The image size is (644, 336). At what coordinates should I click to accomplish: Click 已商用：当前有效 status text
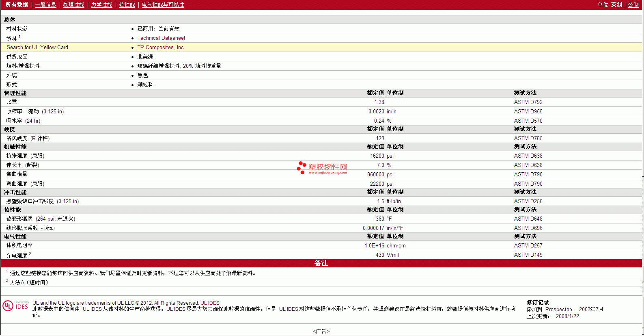tap(158, 28)
